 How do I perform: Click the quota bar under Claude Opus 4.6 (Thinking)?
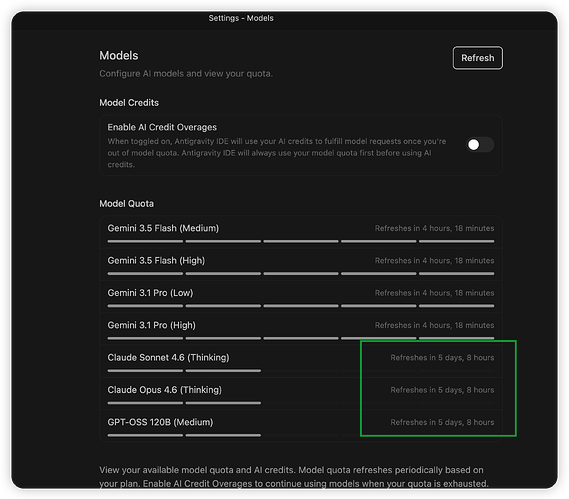(301, 403)
